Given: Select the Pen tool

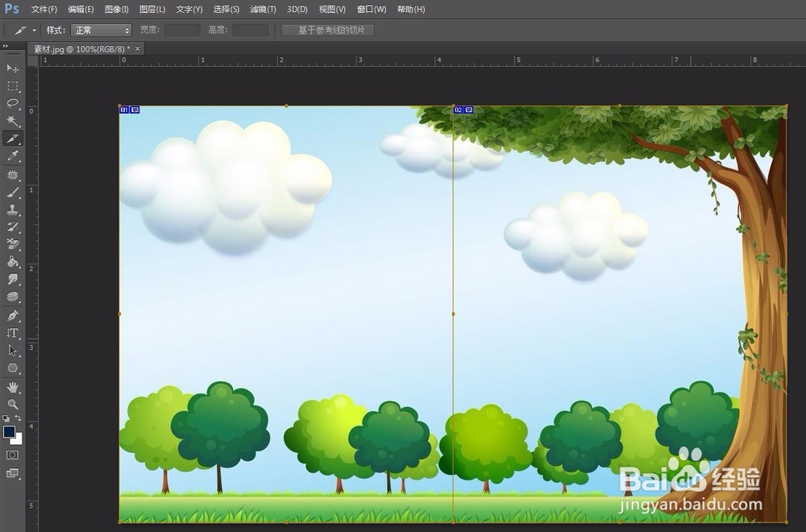Looking at the screenshot, I should [x=13, y=316].
